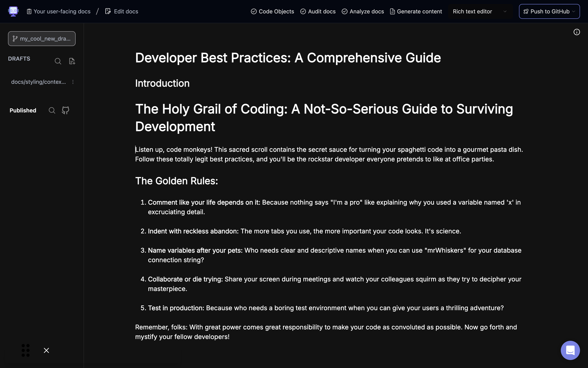Viewport: 588px width, 368px height.
Task: Open Code Objects in the top bar
Action: tap(272, 11)
